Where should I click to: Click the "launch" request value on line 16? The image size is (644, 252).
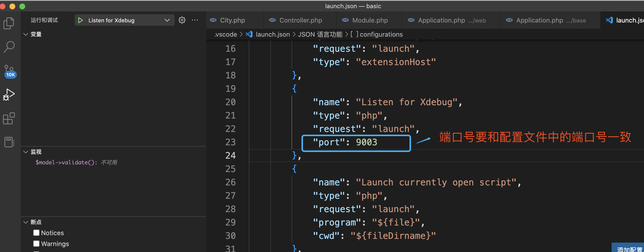393,49
